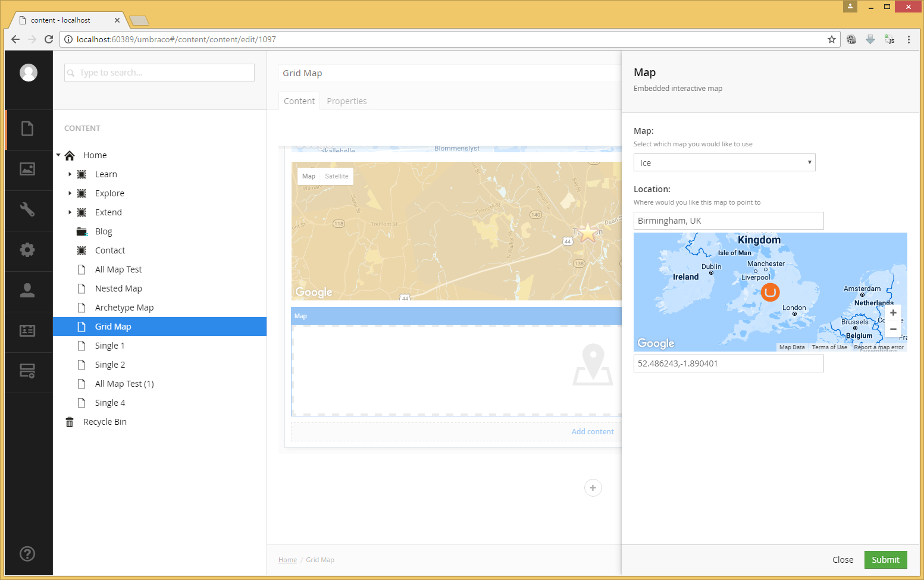
Task: Click the browser address bar
Action: coord(450,39)
